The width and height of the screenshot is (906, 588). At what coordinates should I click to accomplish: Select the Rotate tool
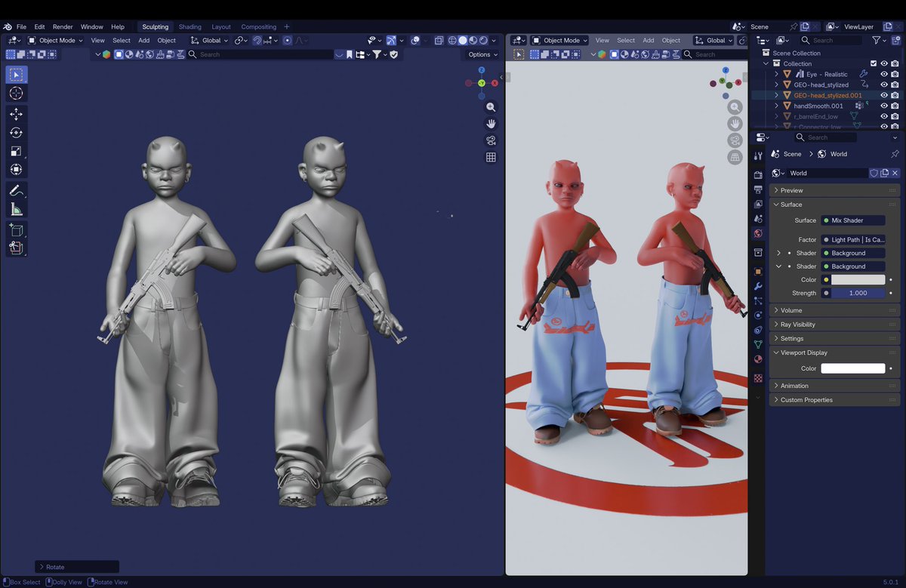[16, 133]
